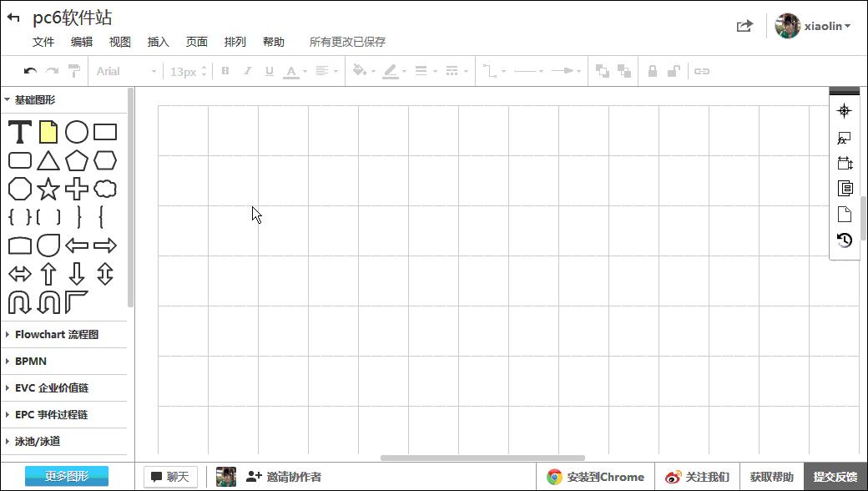Open the 排列 menu
868x491 pixels.
pyautogui.click(x=235, y=42)
